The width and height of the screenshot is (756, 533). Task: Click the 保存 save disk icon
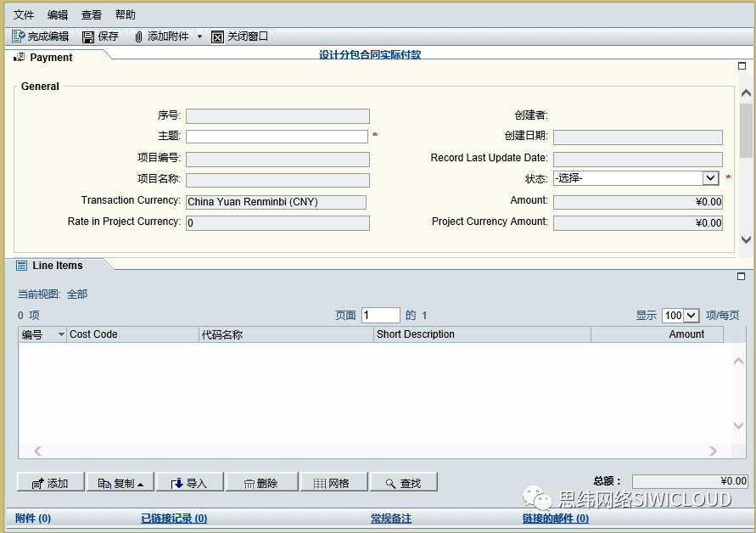tap(87, 36)
